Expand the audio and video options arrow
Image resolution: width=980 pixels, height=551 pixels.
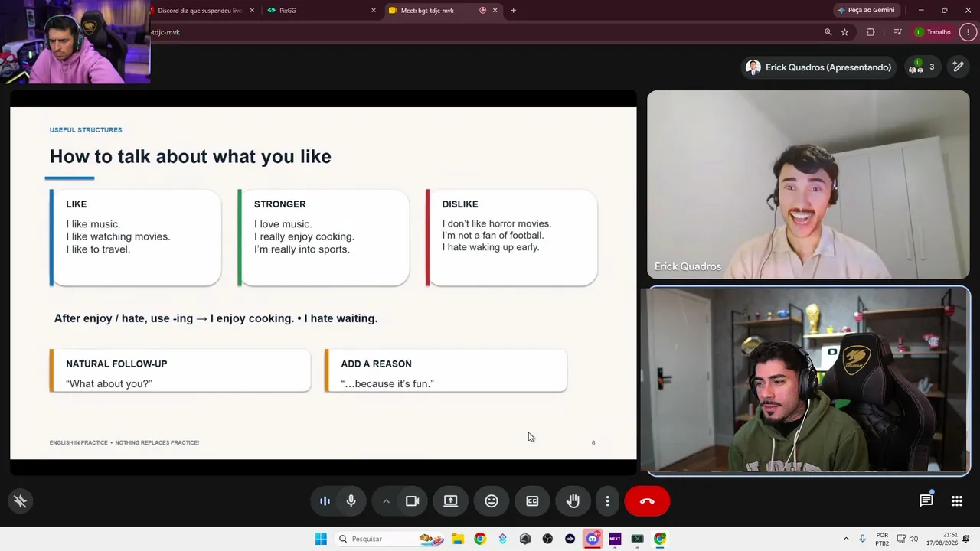pyautogui.click(x=386, y=501)
